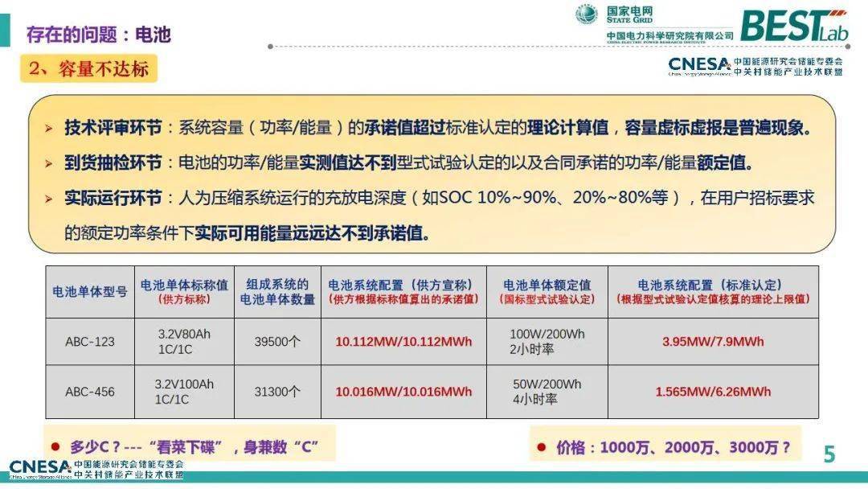Click the 价格：1000万、2000万、3000万？ text box
The height and width of the screenshot is (489, 868).
tap(673, 447)
